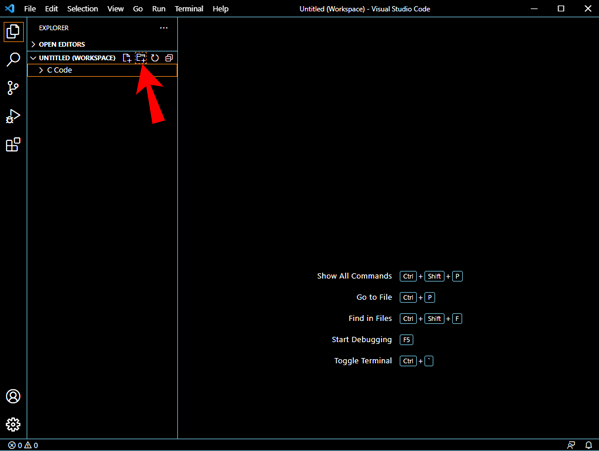Open the Selection menu

point(83,9)
